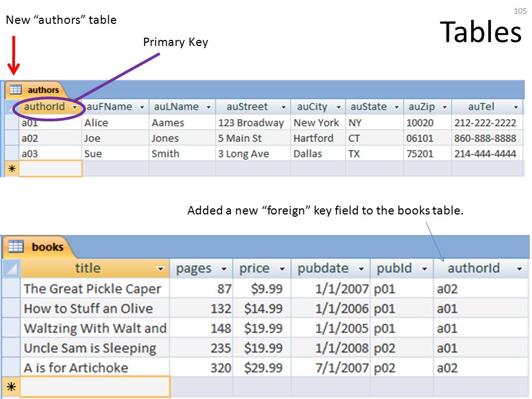This screenshot has height=399, width=532.
Task: Select row selector for The Great Pickle Caper
Action: pos(11,289)
